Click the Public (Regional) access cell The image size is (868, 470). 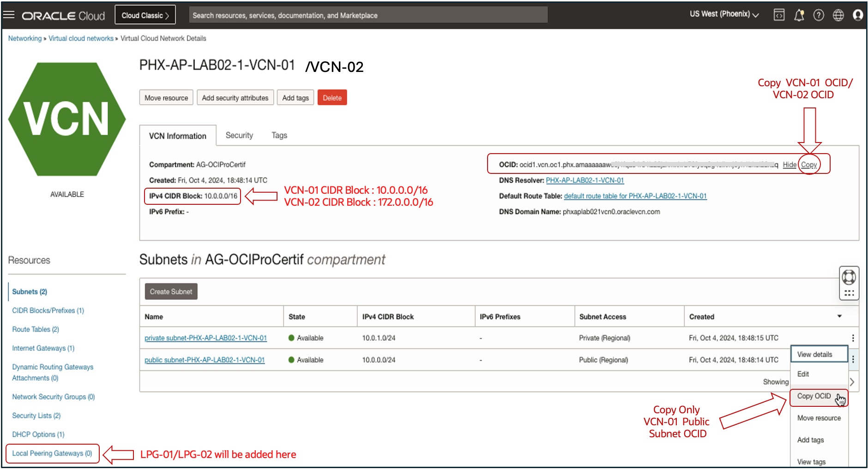pos(603,360)
